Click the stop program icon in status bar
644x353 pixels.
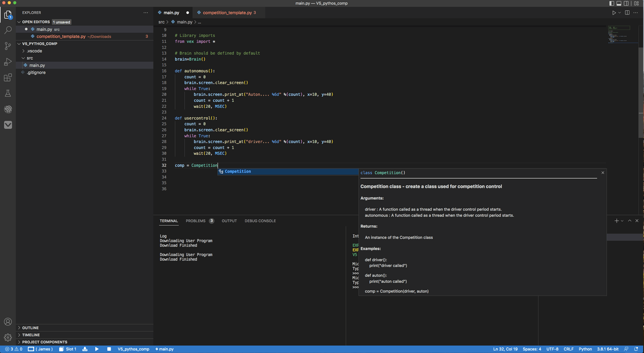[x=109, y=349]
